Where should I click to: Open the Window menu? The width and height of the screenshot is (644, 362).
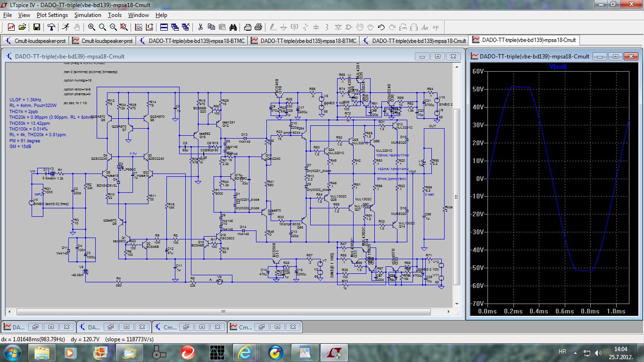[x=139, y=15]
